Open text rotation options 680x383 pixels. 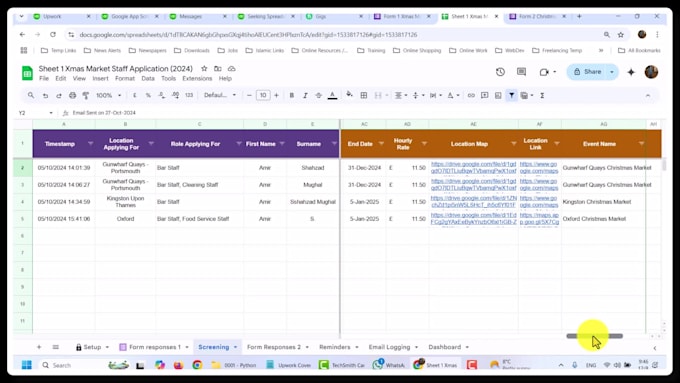(x=453, y=95)
